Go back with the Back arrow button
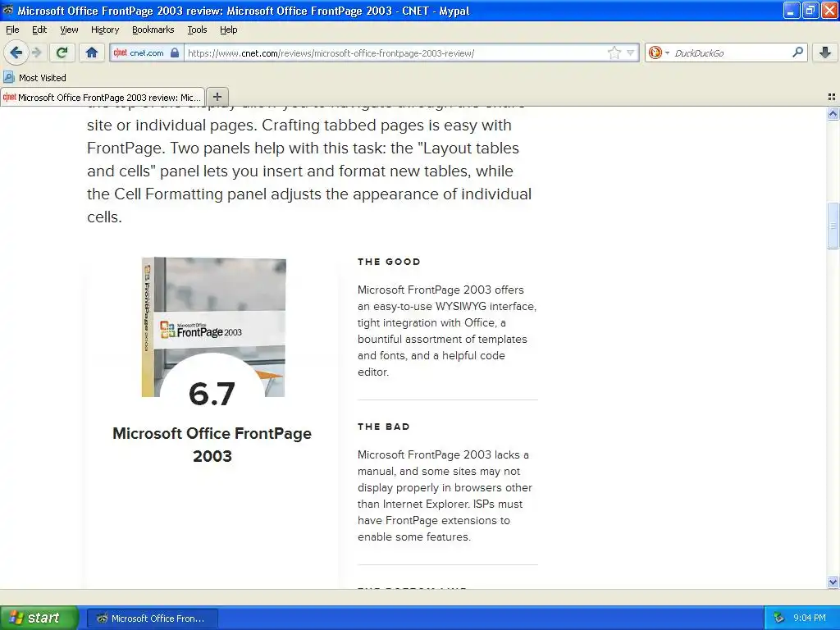This screenshot has height=630, width=840. tap(16, 52)
